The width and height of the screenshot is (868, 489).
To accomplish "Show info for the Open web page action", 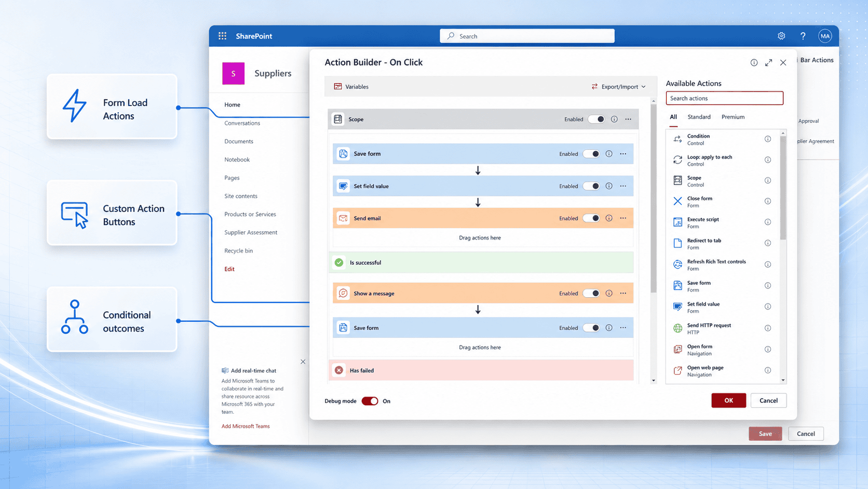I will coord(768,370).
